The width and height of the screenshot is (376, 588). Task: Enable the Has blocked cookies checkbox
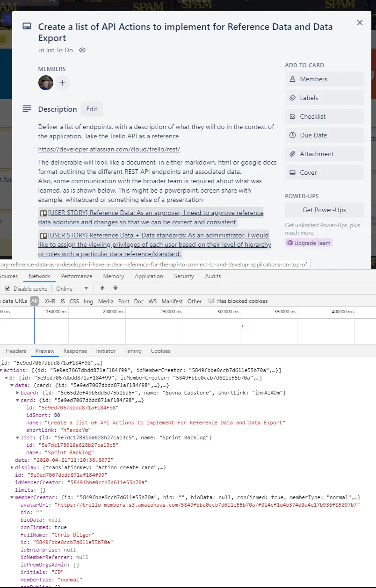point(211,301)
